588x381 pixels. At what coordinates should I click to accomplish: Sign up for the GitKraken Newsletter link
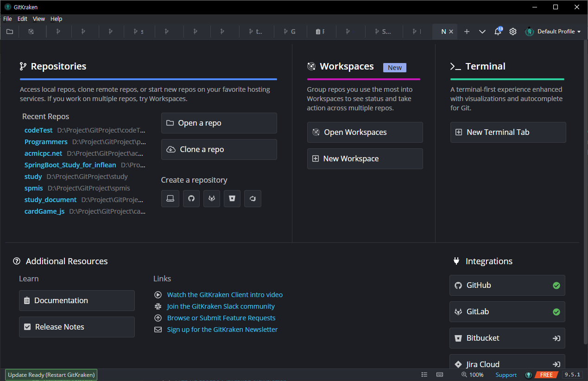click(222, 330)
